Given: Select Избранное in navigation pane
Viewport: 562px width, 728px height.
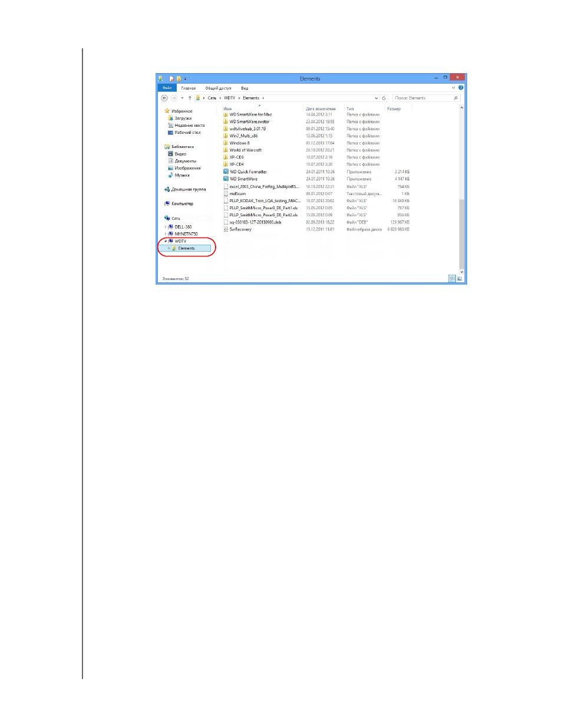Looking at the screenshot, I should (181, 111).
